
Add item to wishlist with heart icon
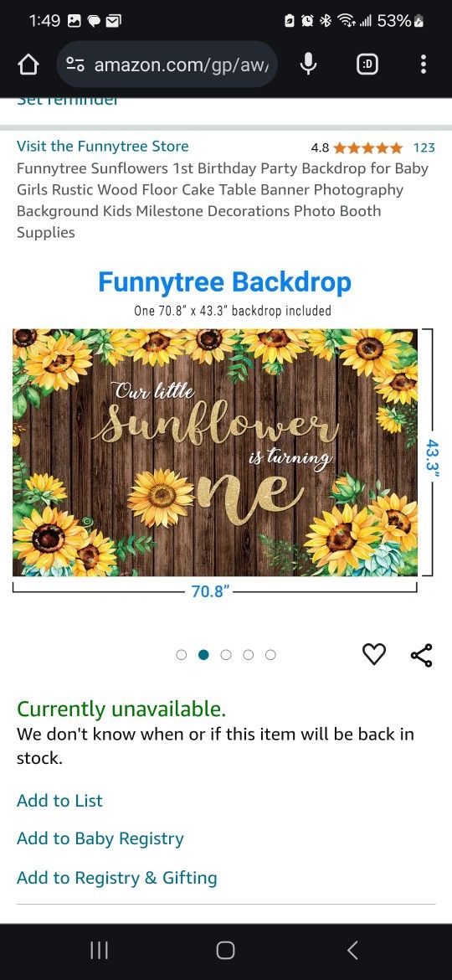(x=374, y=654)
